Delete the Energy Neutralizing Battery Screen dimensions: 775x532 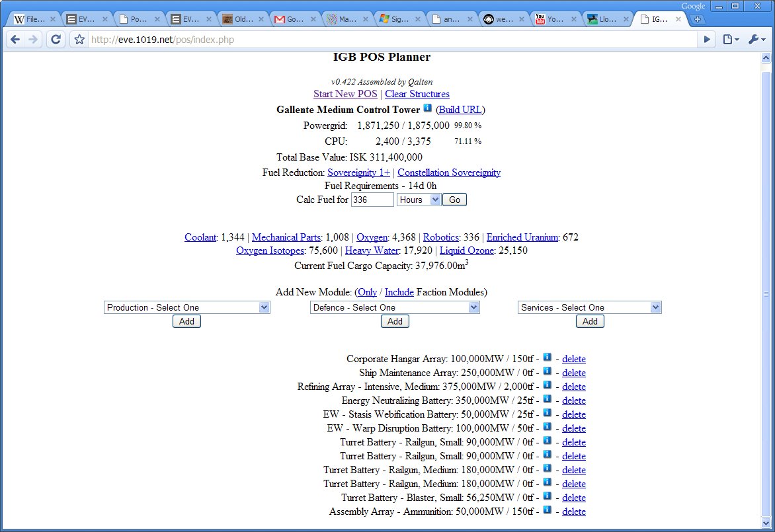click(574, 400)
